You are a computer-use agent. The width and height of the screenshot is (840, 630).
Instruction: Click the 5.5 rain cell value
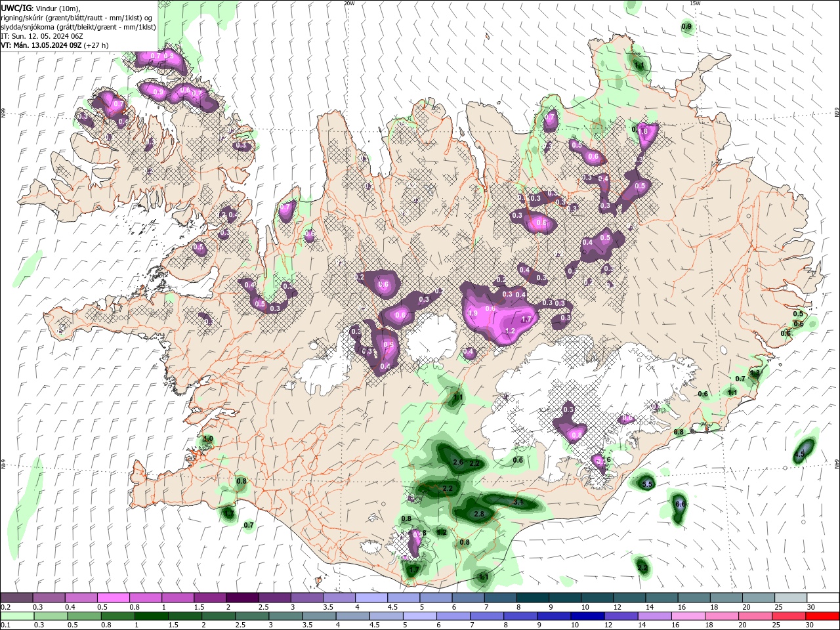[x=648, y=484]
